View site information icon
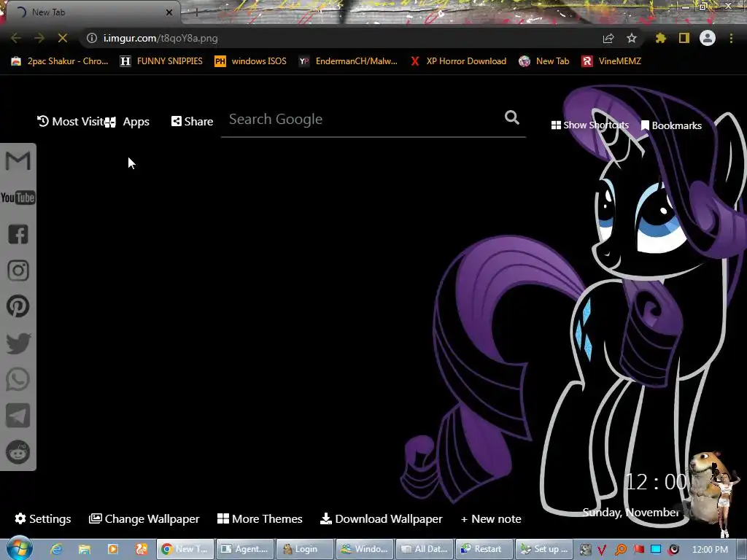This screenshot has height=560, width=747. coord(92,38)
